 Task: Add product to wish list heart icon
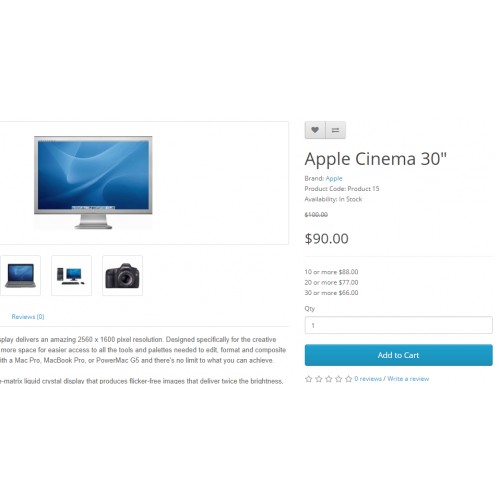[315, 130]
